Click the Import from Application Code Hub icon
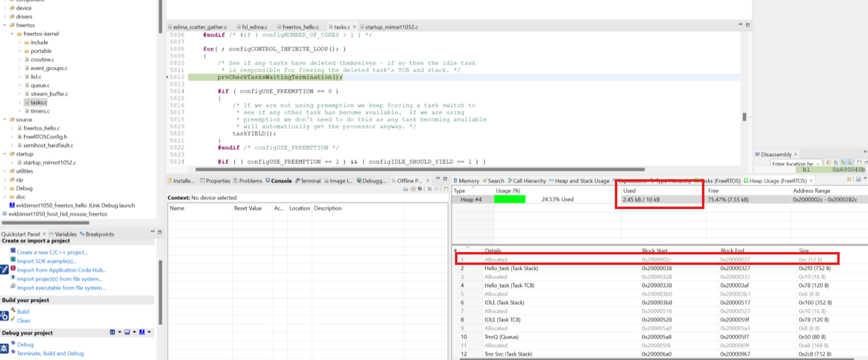The height and width of the screenshot is (360, 868). click(x=13, y=269)
